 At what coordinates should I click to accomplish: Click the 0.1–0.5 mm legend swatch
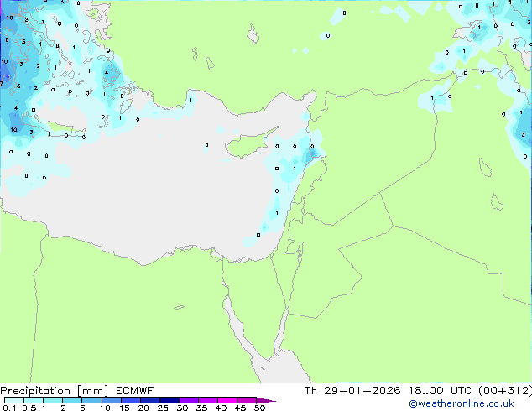point(14,400)
